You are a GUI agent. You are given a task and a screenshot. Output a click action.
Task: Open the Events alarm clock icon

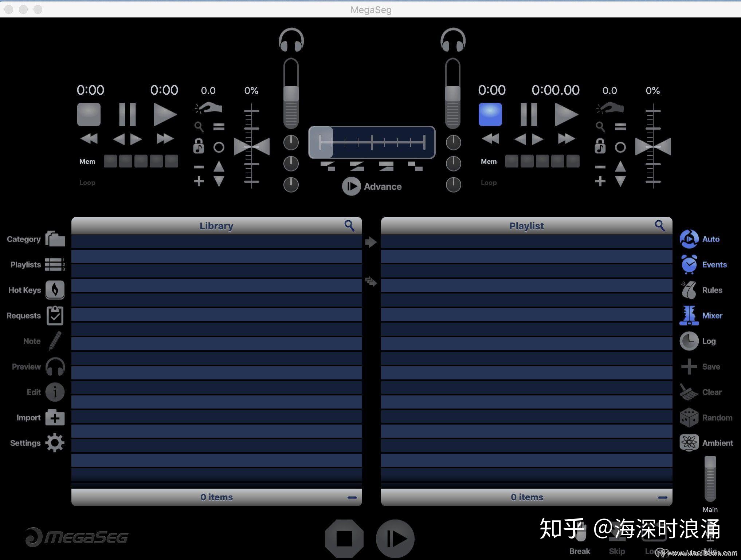point(689,264)
